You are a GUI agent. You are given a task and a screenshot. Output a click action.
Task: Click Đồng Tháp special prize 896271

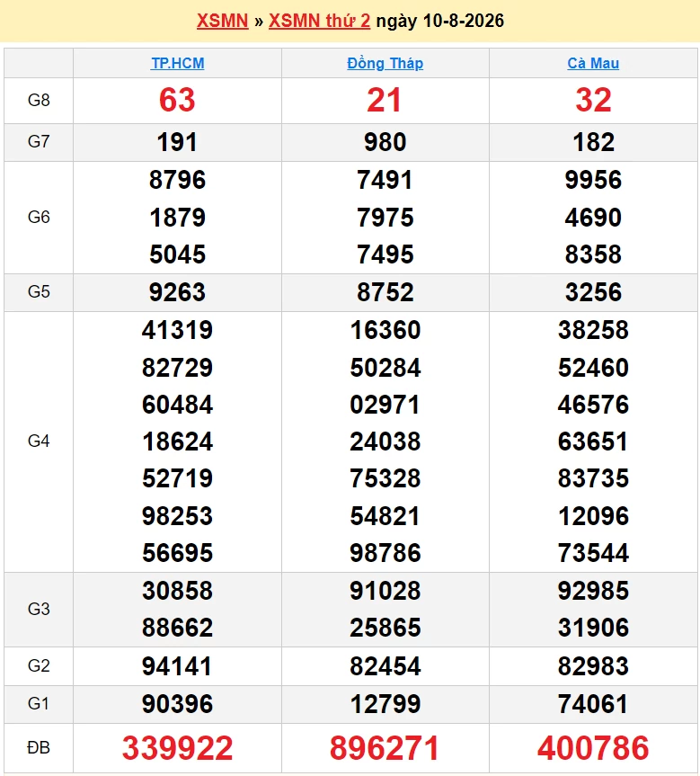click(385, 748)
